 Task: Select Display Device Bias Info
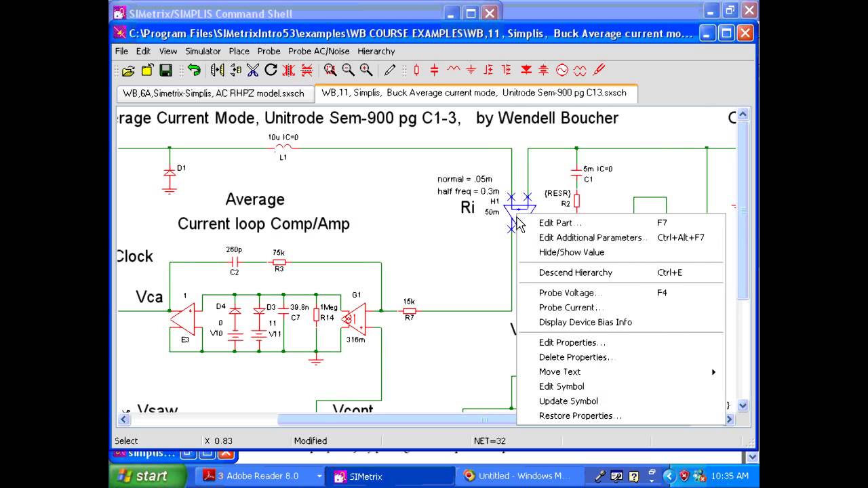621,322
